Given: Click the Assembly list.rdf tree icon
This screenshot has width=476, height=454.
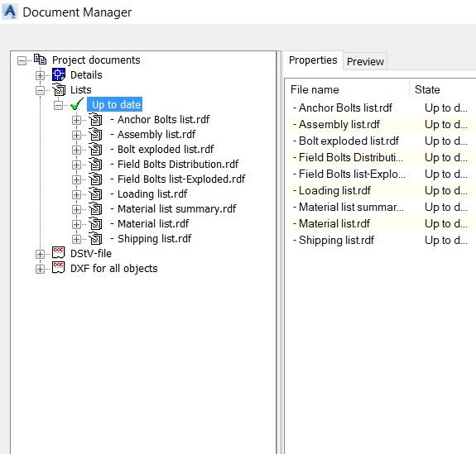Looking at the screenshot, I should click(95, 134).
